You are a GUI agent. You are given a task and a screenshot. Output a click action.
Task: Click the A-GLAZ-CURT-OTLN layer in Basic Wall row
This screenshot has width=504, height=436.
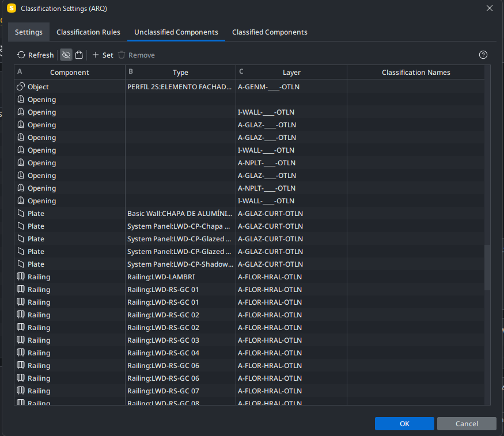pyautogui.click(x=270, y=213)
